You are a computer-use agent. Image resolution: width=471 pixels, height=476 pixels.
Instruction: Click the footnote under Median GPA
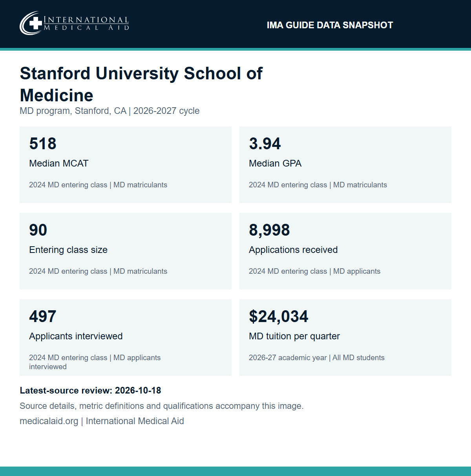point(318,185)
